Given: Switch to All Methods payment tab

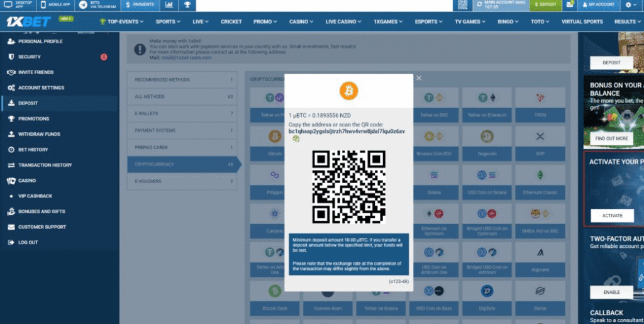Looking at the screenshot, I should pos(180,96).
